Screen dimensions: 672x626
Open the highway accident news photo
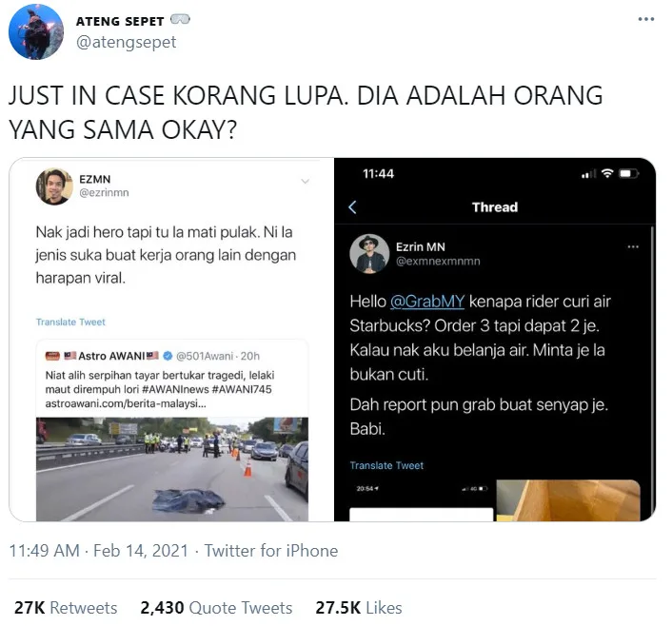click(172, 469)
